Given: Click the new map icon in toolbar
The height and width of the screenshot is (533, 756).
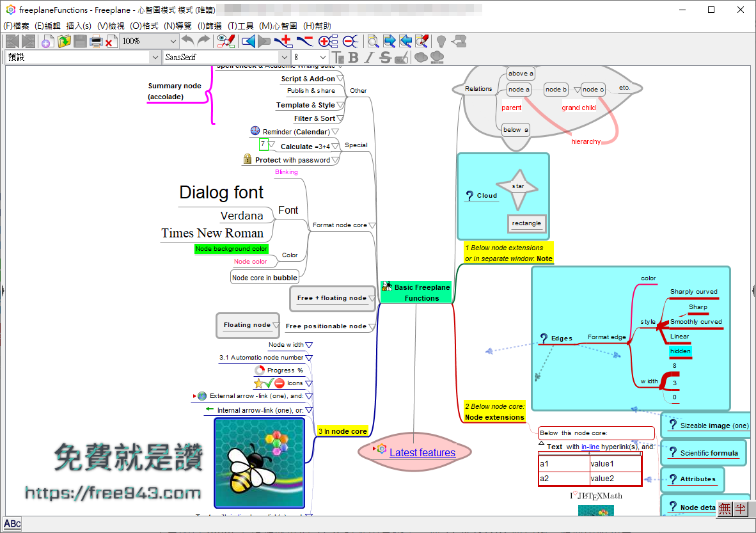Looking at the screenshot, I should 47,42.
